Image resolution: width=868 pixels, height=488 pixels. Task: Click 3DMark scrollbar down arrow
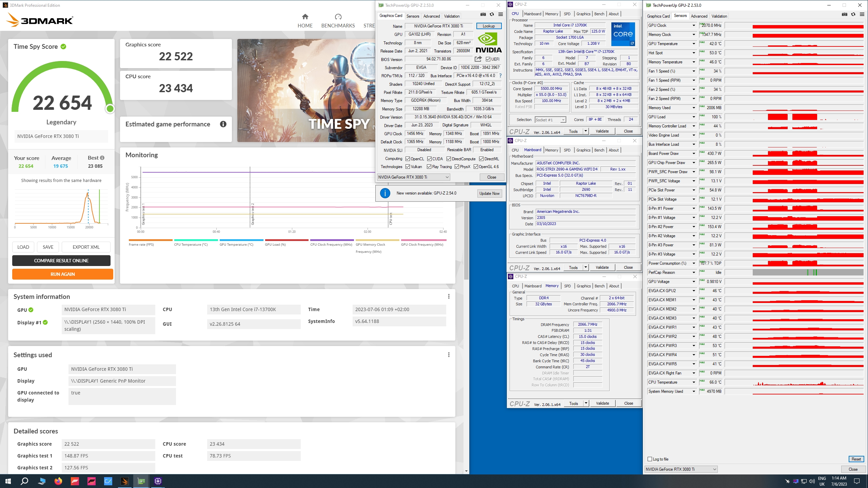pos(467,471)
